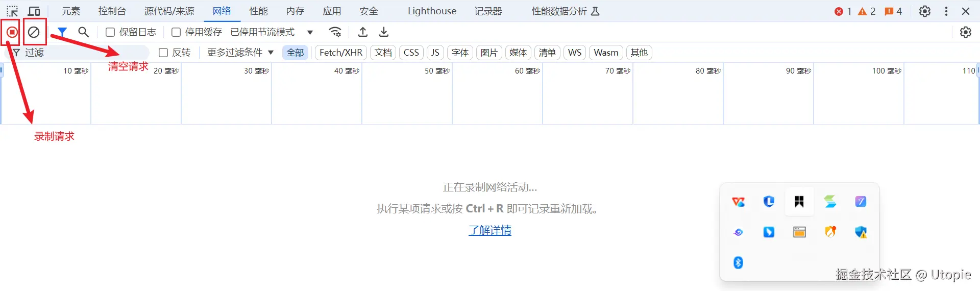Filter requests by 清单
Image resolution: width=980 pixels, height=291 pixels.
547,53
